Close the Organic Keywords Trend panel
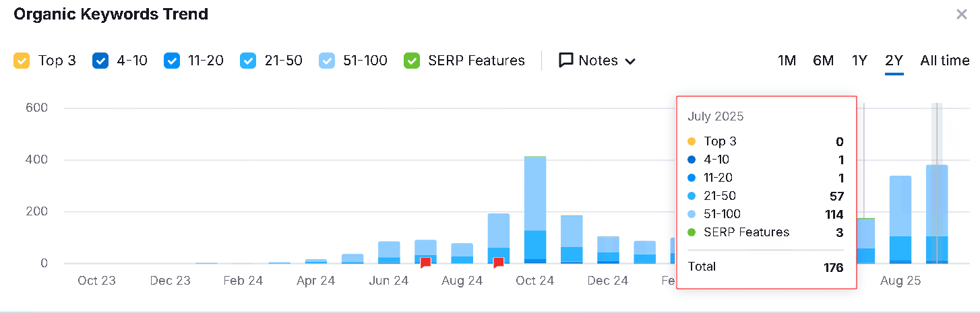 tap(962, 14)
